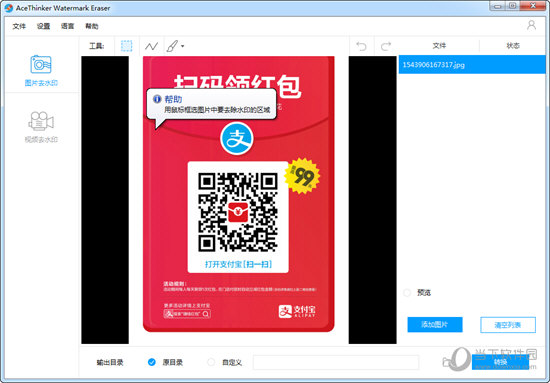Select the 原目录 output option

[152, 362]
